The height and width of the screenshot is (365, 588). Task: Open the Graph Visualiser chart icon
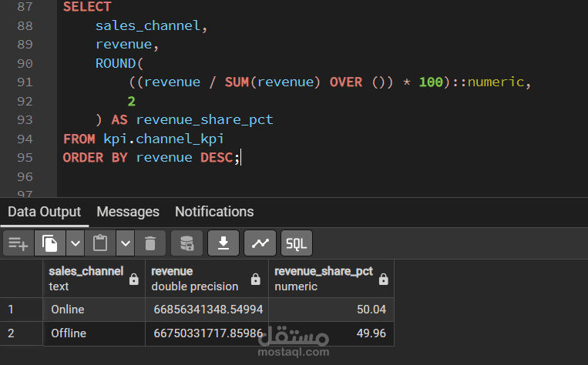[260, 243]
